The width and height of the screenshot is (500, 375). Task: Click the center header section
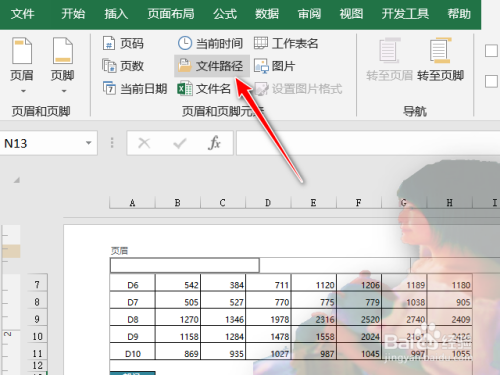(335, 265)
